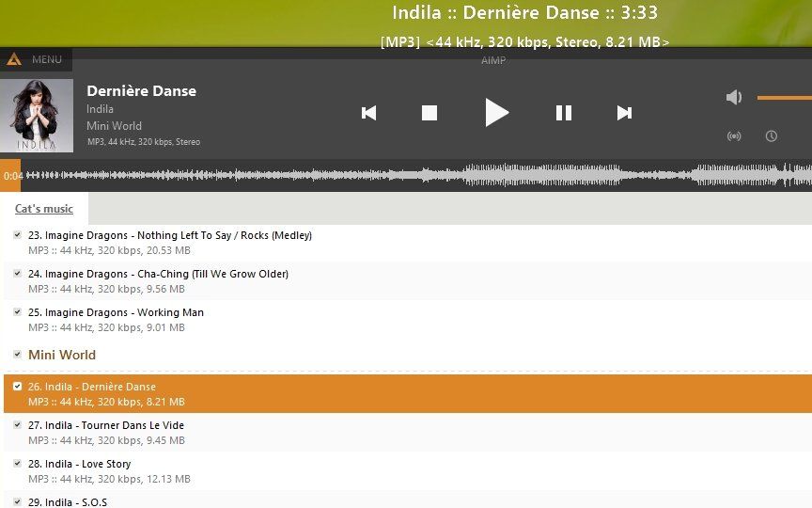Viewport: 812px width, 508px height.
Task: Pause the current track
Action: pos(564,113)
